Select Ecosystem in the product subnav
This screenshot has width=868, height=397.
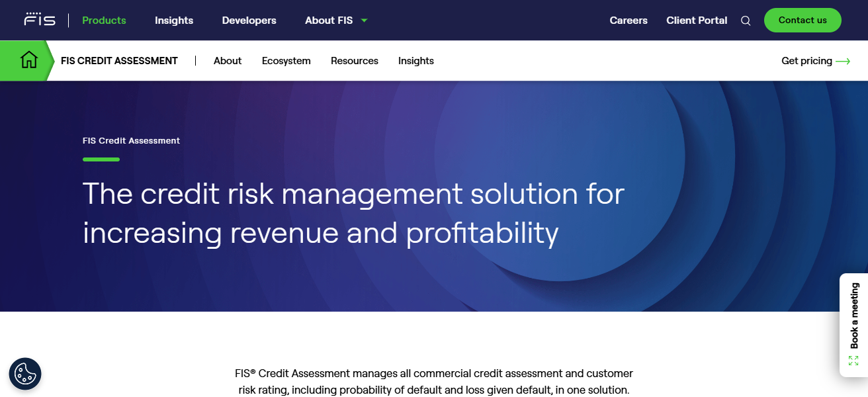(x=286, y=60)
